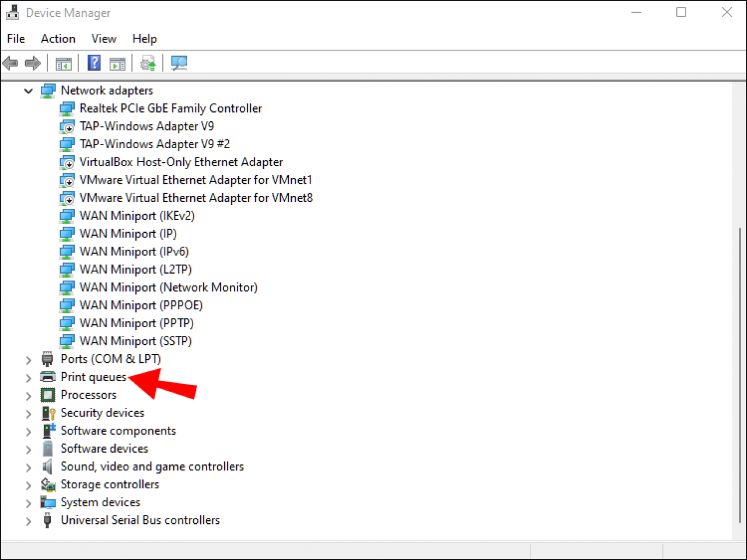The height and width of the screenshot is (560, 747).
Task: Click the Help icon in the toolbar
Action: (94, 62)
